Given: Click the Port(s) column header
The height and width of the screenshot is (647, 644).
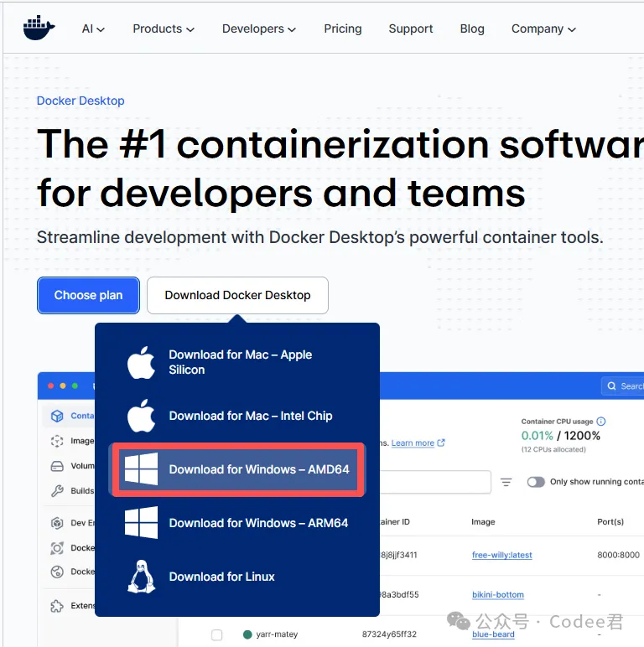Looking at the screenshot, I should pyautogui.click(x=610, y=522).
